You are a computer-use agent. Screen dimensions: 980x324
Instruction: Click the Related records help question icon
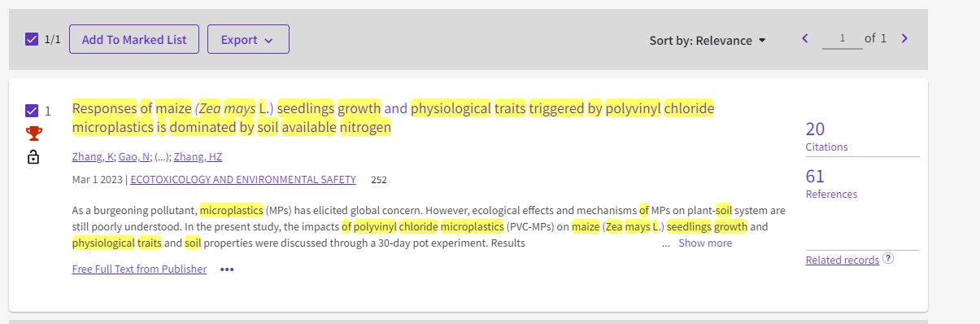click(888, 259)
